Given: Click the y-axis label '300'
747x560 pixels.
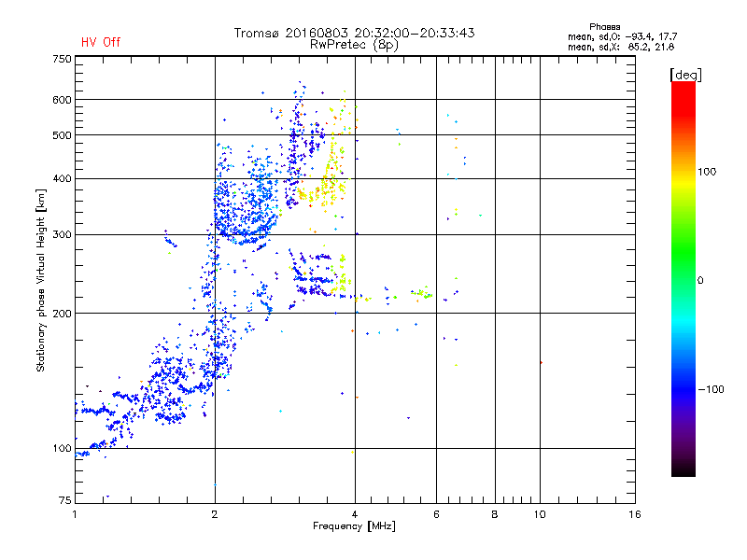Looking at the screenshot, I should coord(62,234).
